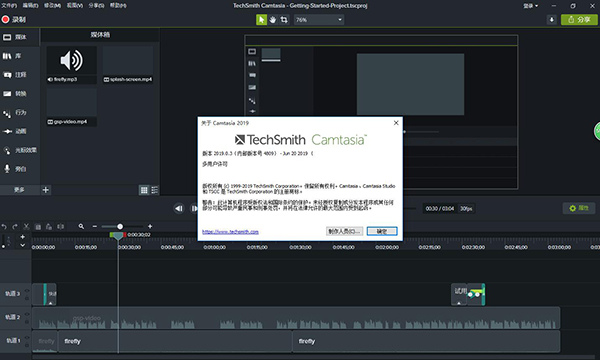Toggle eye visibility on Track 2
Screen dimensions: 600x360
coord(27,314)
